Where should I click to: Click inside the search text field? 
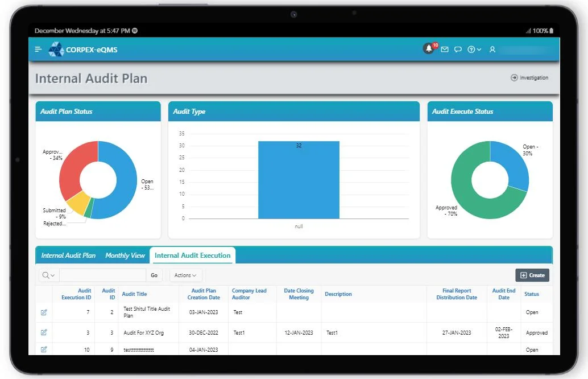point(102,275)
